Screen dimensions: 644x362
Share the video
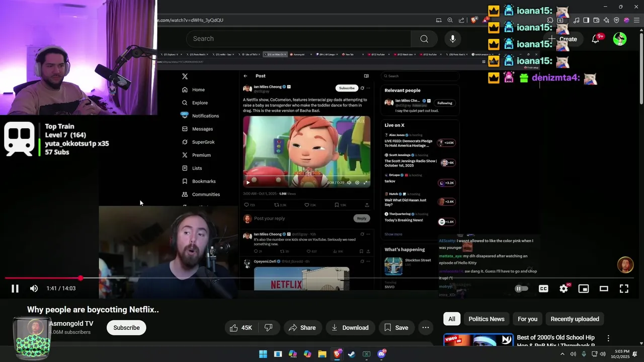tap(302, 328)
